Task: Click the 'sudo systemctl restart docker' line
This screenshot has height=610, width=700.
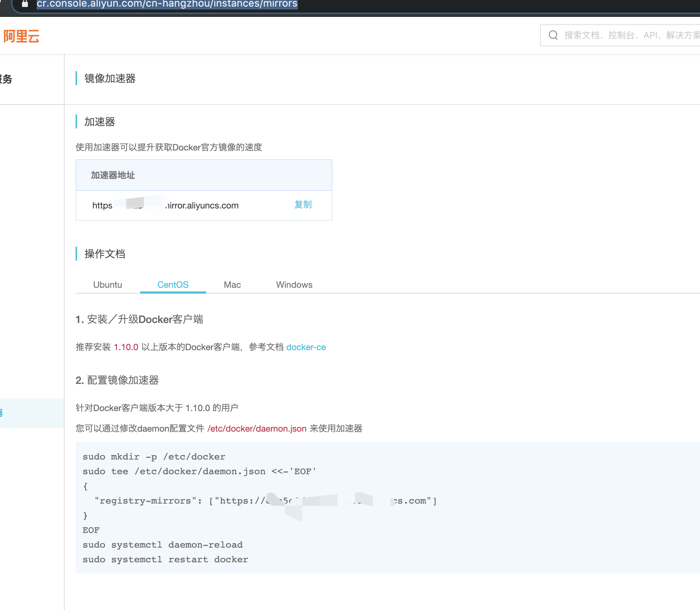Action: pos(165,559)
